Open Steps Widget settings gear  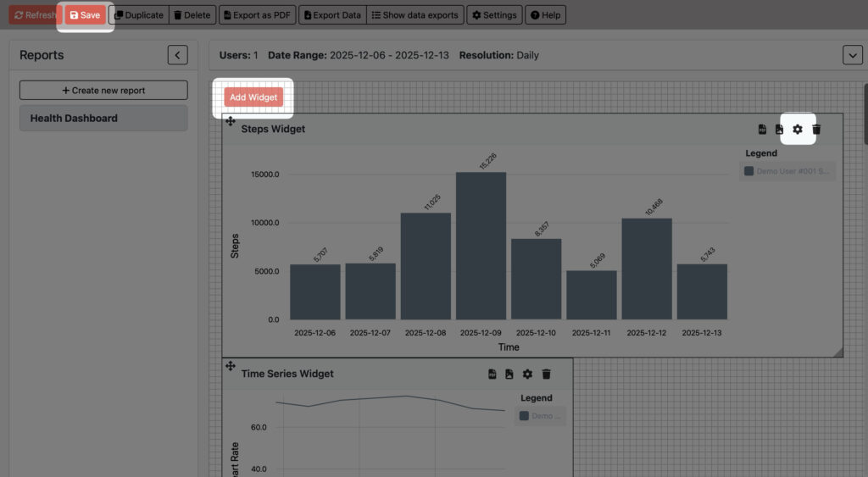click(797, 130)
